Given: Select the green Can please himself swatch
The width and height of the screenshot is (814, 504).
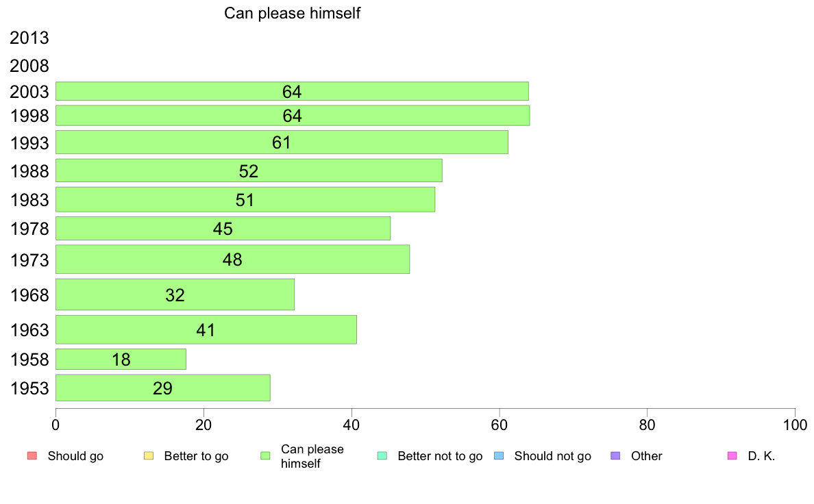Looking at the screenshot, I should click(x=265, y=456).
